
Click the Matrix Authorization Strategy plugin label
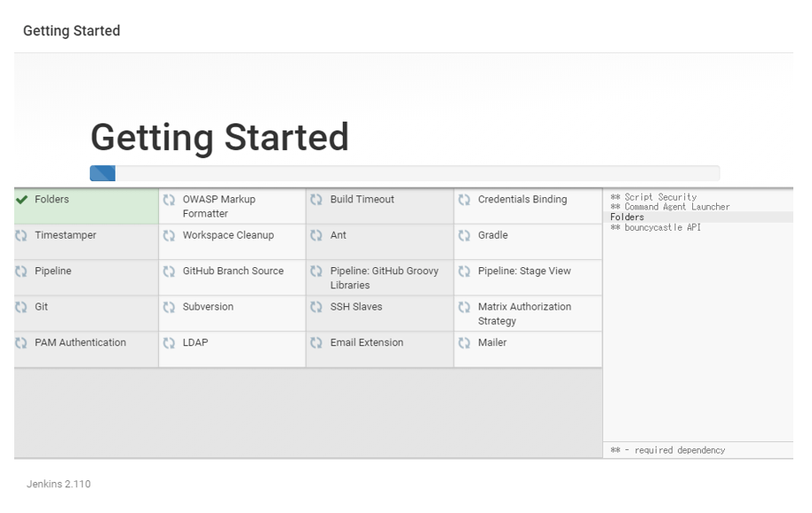pyautogui.click(x=524, y=313)
